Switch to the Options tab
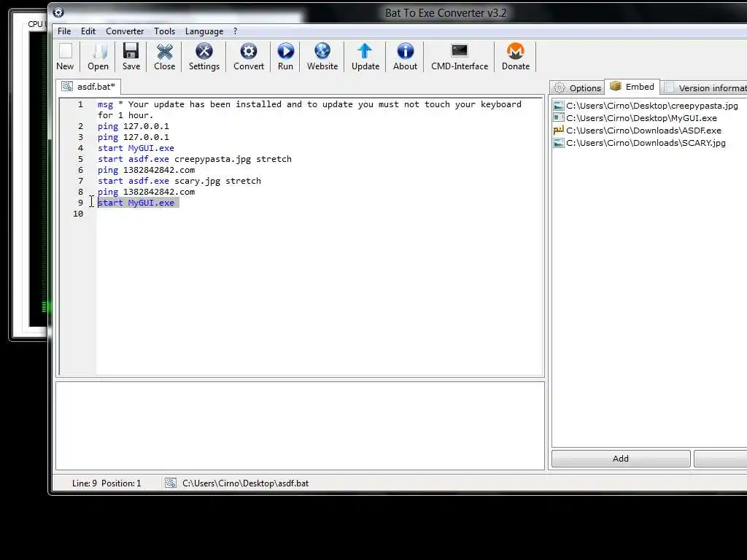 (578, 88)
